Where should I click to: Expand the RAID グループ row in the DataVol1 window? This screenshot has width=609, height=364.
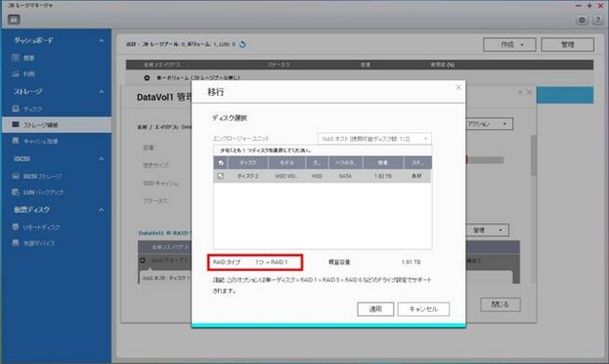[142, 260]
